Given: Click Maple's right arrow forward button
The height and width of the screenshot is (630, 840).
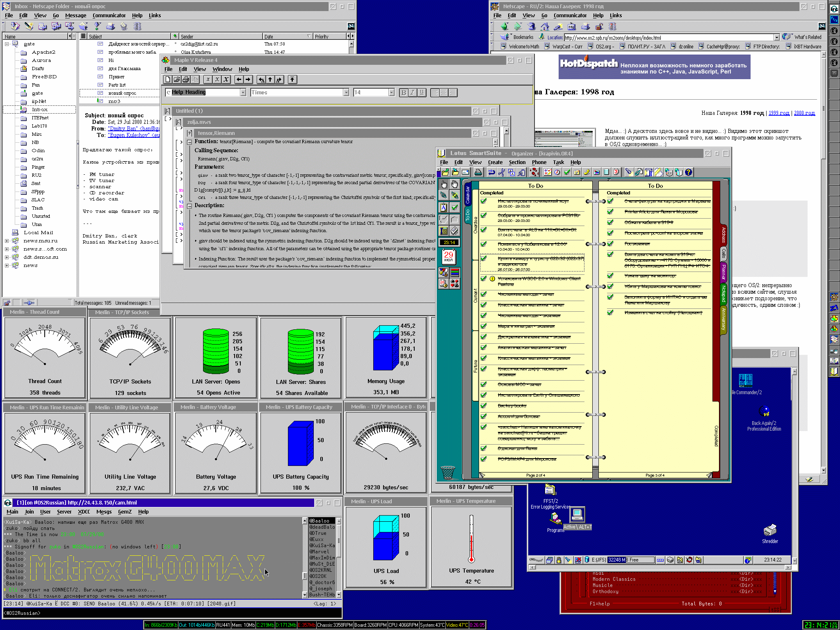Looking at the screenshot, I should pyautogui.click(x=248, y=80).
